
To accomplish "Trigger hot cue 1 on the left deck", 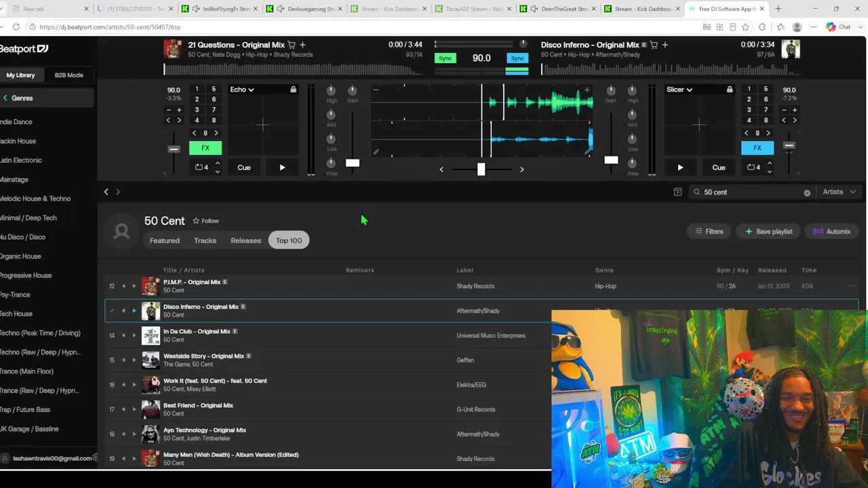I will pos(197,89).
